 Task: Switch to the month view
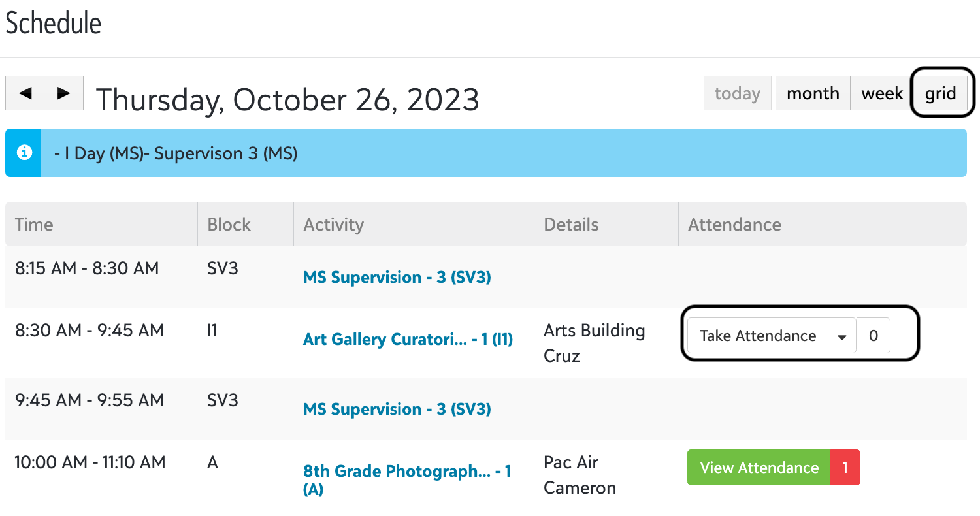813,93
